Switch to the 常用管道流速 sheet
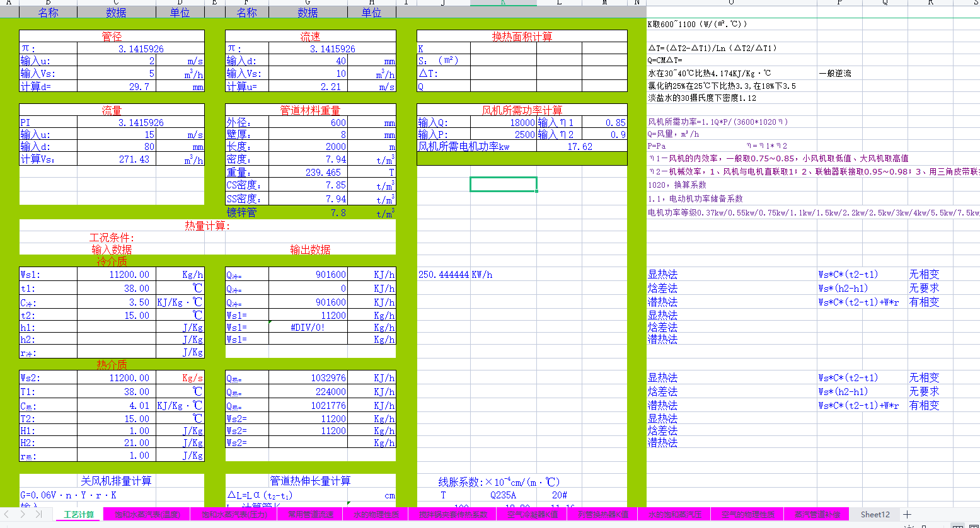980x528 pixels. click(x=311, y=515)
